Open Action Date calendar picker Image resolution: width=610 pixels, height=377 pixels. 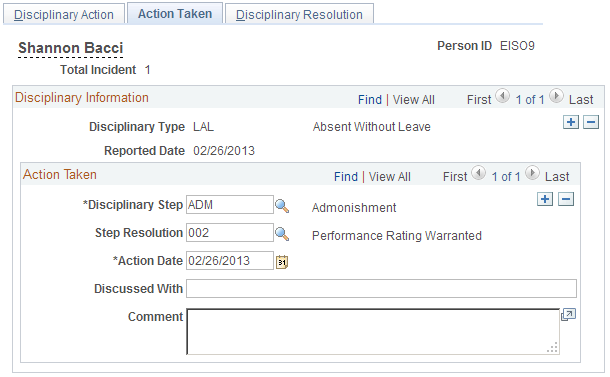tap(282, 262)
